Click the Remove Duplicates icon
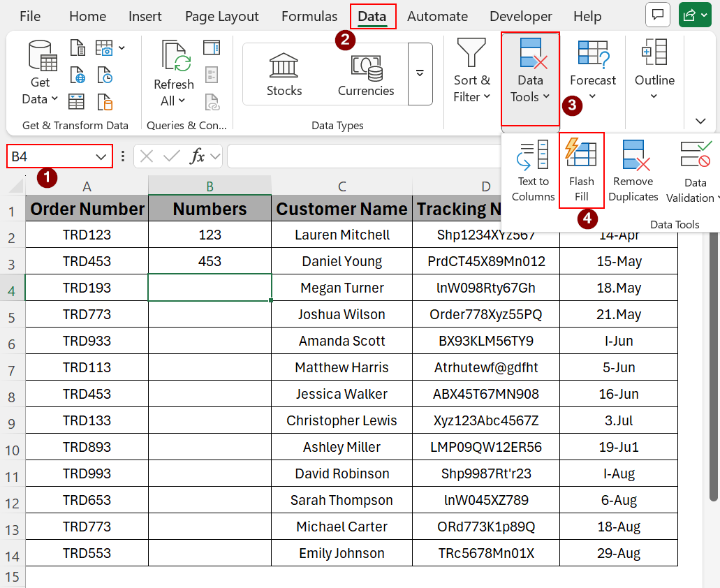720x588 pixels. [x=633, y=170]
